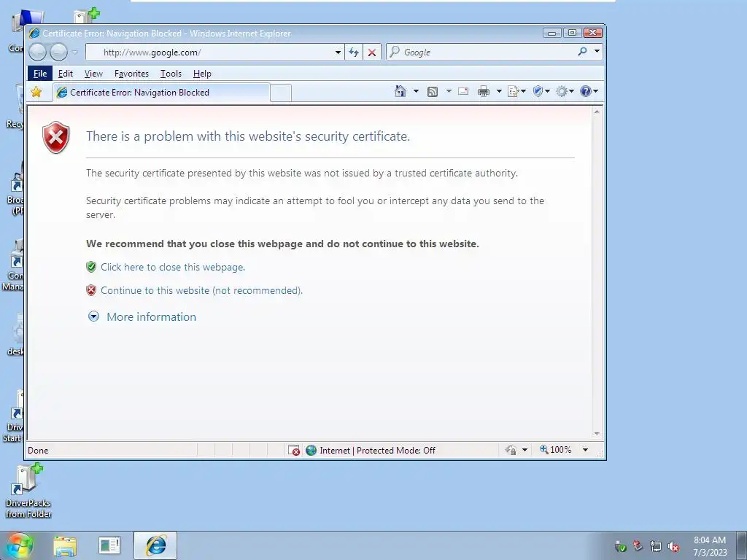Expand the Print options dropdown arrow

pos(499,91)
